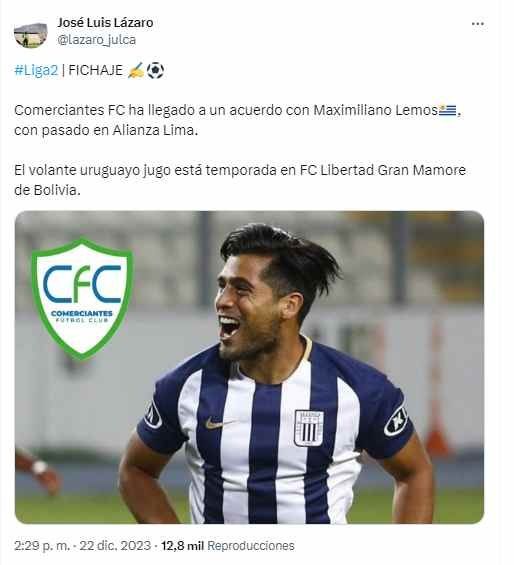Screen dimensions: 514x565
Task: Click the 2:29 p. m. timestamp
Action: [x=42, y=545]
